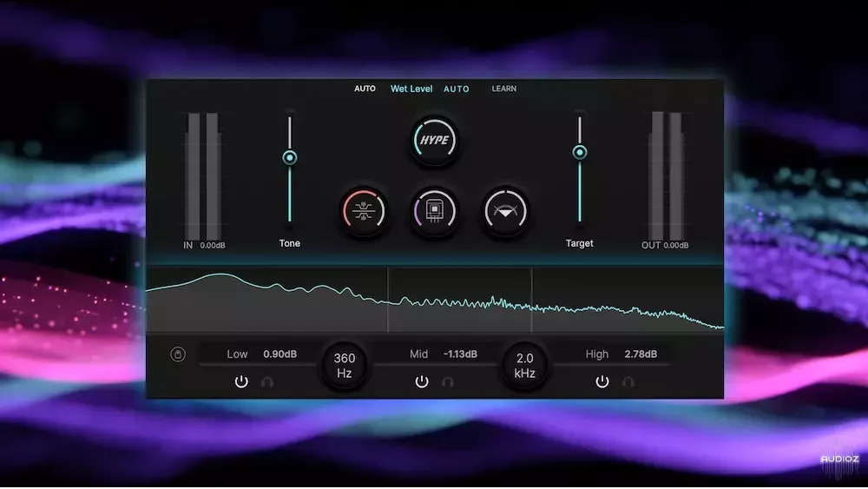Click the High band label
Screen dimensions: 868x489
click(597, 354)
